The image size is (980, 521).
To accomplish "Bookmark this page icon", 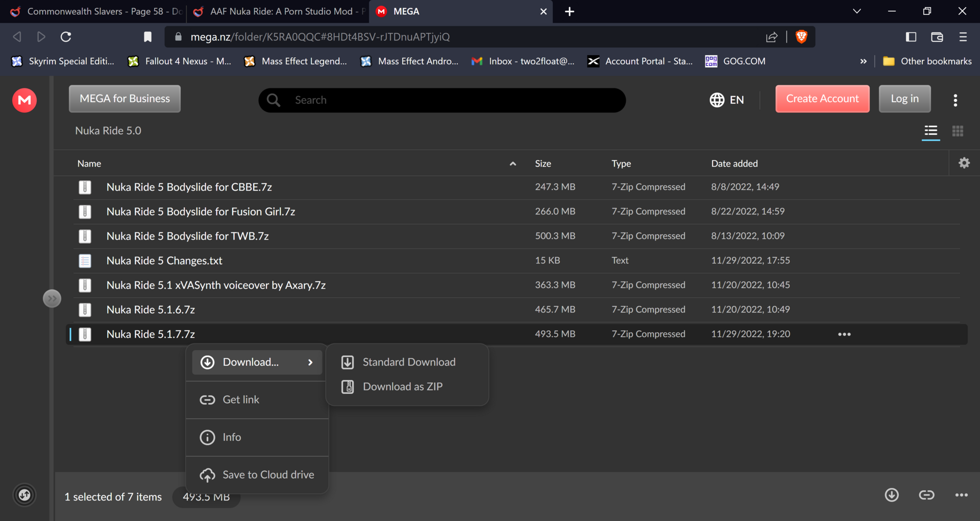I will (x=148, y=37).
